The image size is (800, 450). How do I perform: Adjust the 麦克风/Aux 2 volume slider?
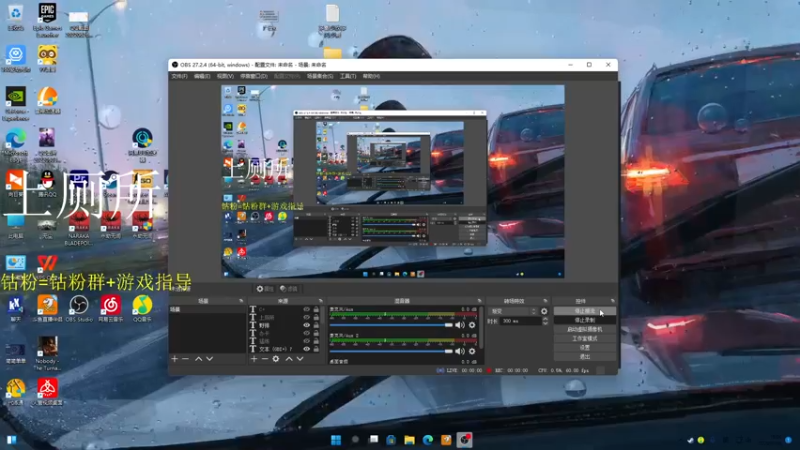coord(391,351)
